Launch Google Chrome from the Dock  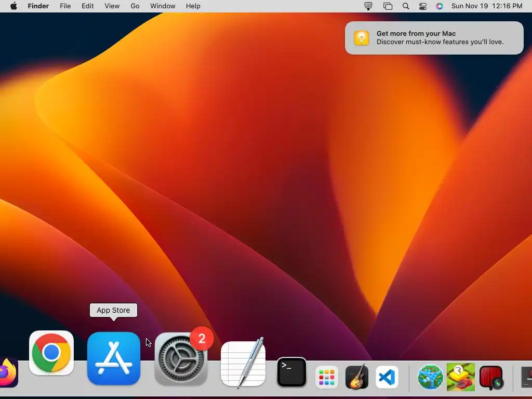(x=51, y=353)
